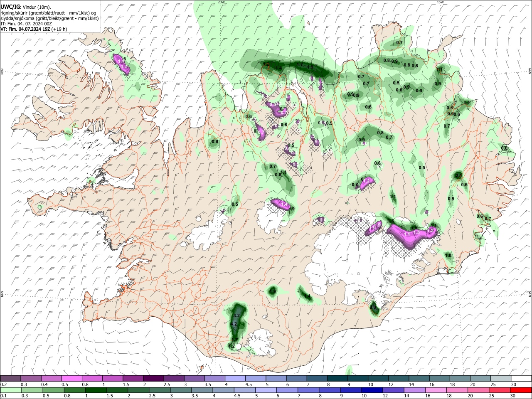Select snow legend swatch between 0.8 and 1
Screen dimensions: 532x399
[92, 378]
